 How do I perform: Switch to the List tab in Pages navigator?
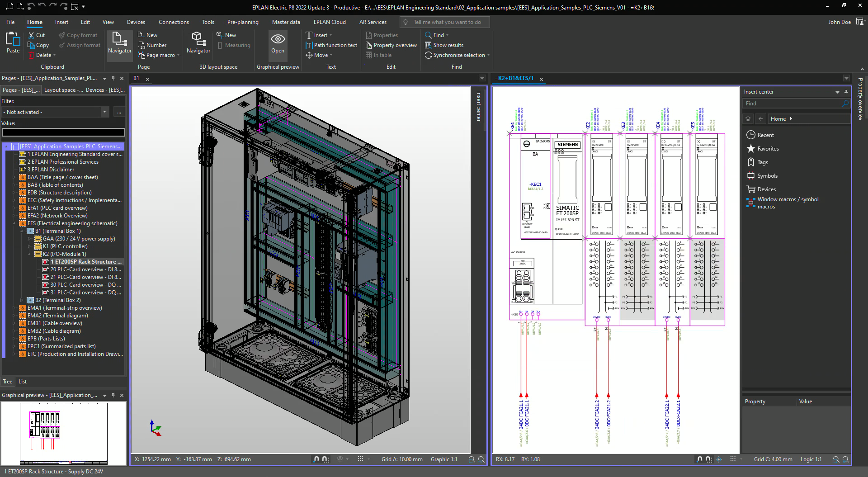(x=23, y=382)
